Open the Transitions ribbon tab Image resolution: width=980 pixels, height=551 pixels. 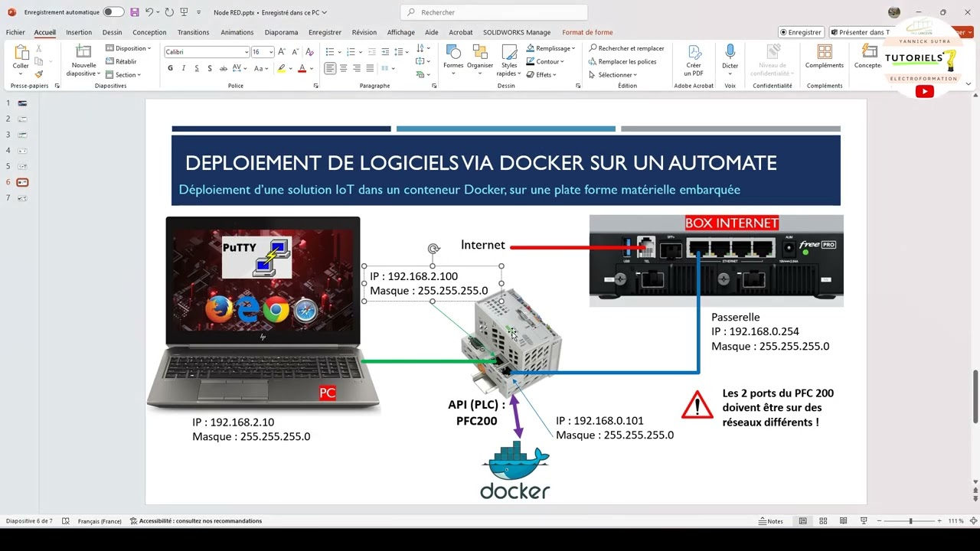(193, 32)
